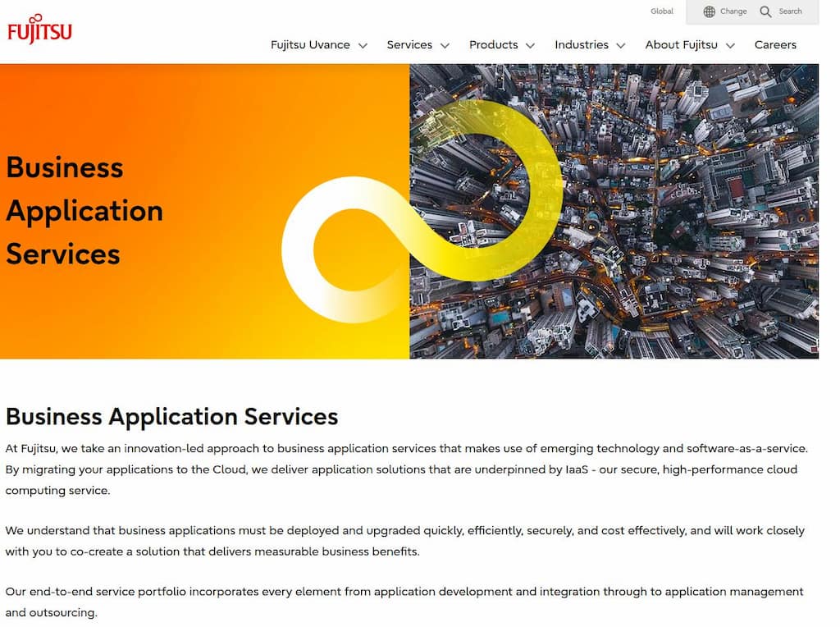Click the Search button
Screen dimensions: 840x627
point(780,11)
